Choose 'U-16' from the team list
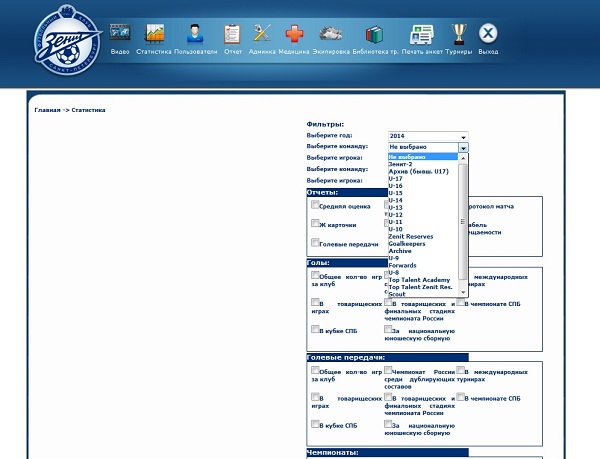This screenshot has height=459, width=600. [x=423, y=186]
